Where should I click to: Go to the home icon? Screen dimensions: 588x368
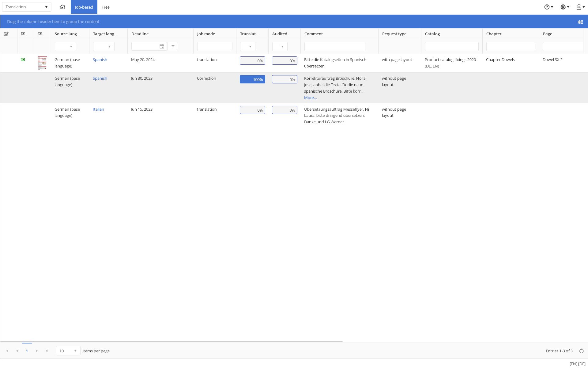(62, 7)
